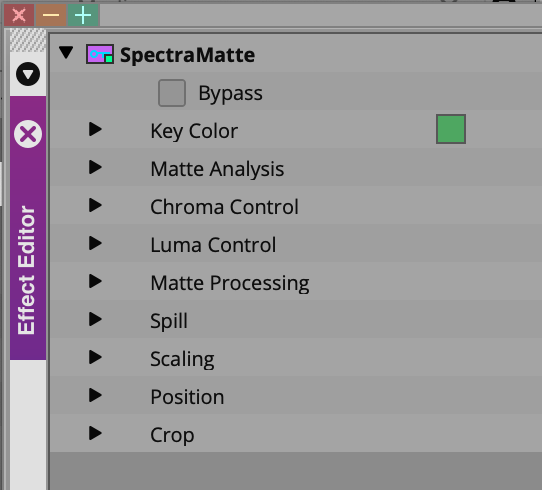This screenshot has width=542, height=490.
Task: Maximize window with green plus button
Action: [83, 15]
